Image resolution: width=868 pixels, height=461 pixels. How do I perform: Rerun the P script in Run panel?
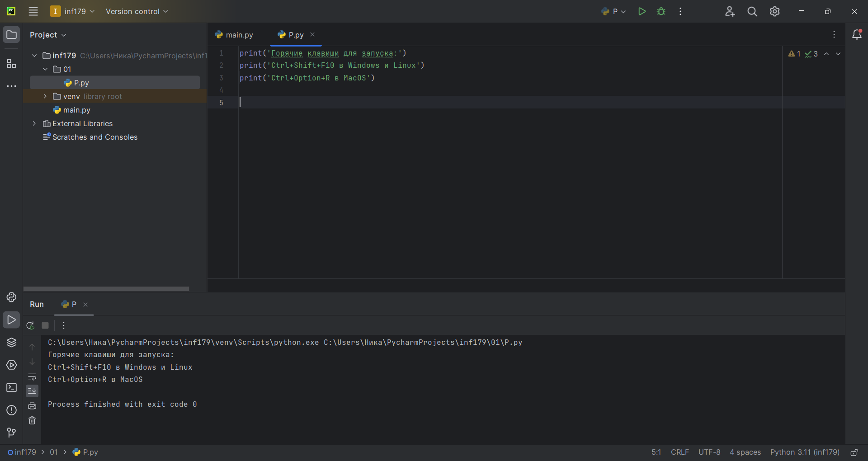[30, 325]
